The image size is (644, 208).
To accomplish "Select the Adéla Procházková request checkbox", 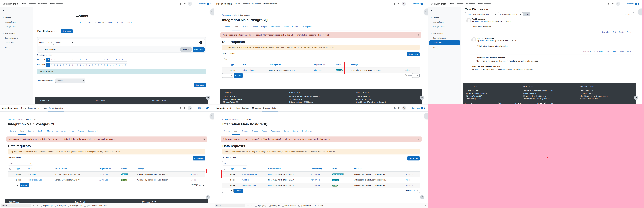I will (x=225, y=175).
